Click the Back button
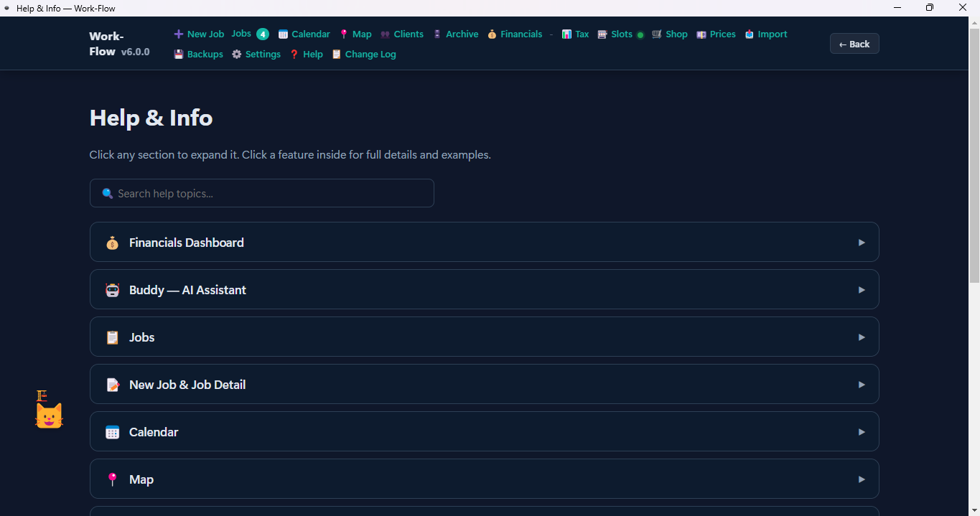Screen dimensions: 980x516 tap(854, 44)
